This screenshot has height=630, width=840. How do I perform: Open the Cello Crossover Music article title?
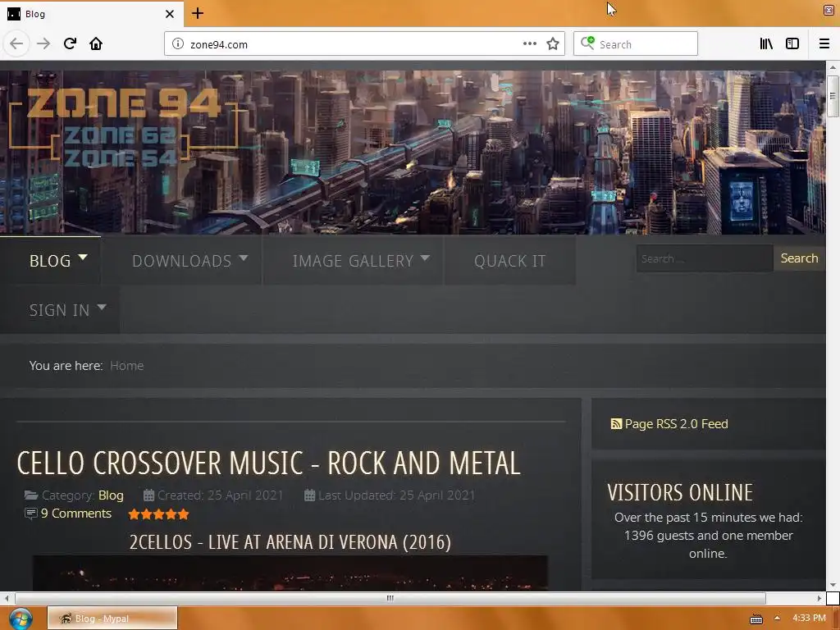pyautogui.click(x=268, y=463)
